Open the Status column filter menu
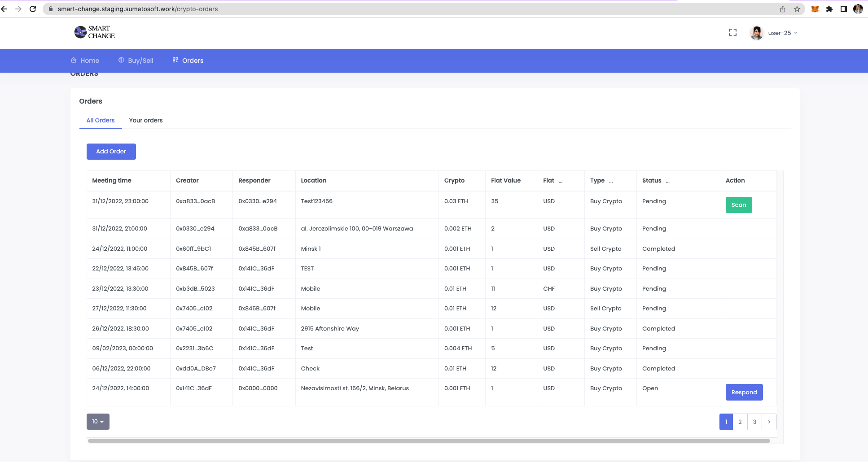868x462 pixels. click(667, 181)
